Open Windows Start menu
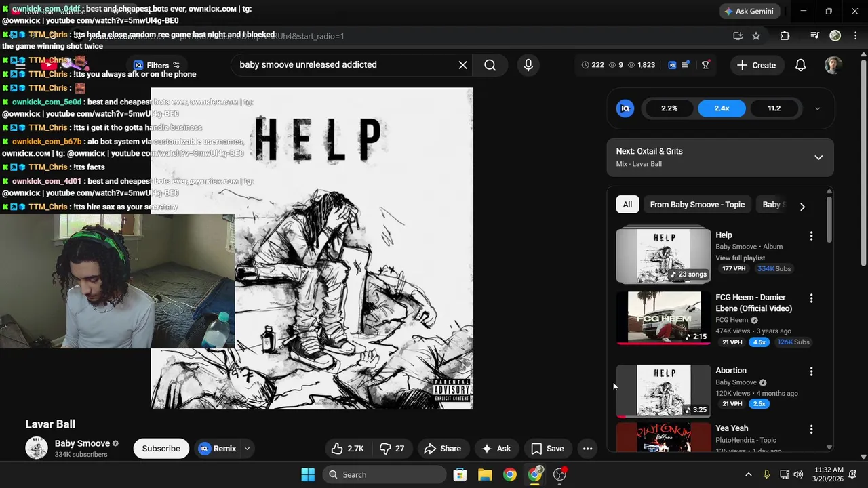This screenshot has width=868, height=488. pyautogui.click(x=308, y=474)
